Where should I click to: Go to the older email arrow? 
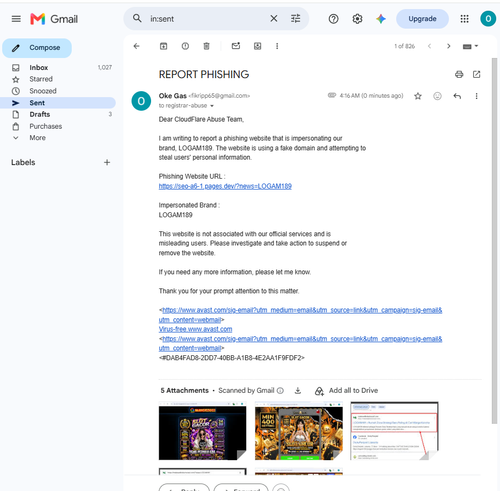point(449,46)
